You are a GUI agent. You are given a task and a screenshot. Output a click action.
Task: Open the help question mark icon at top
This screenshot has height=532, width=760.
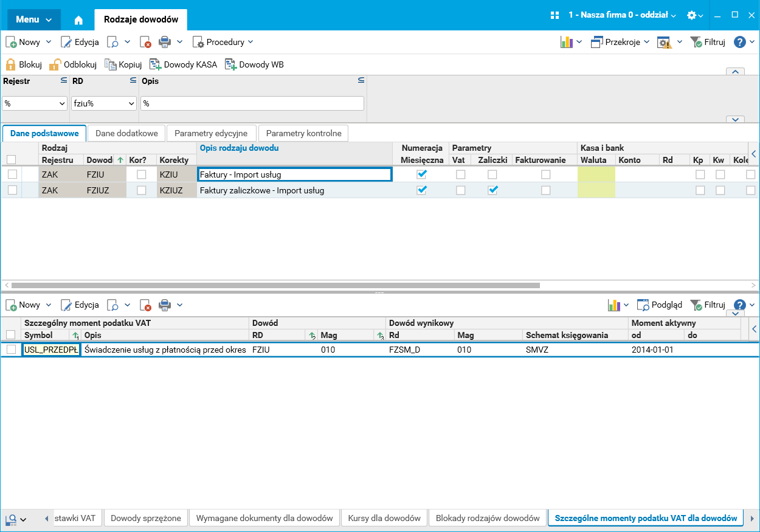click(740, 42)
